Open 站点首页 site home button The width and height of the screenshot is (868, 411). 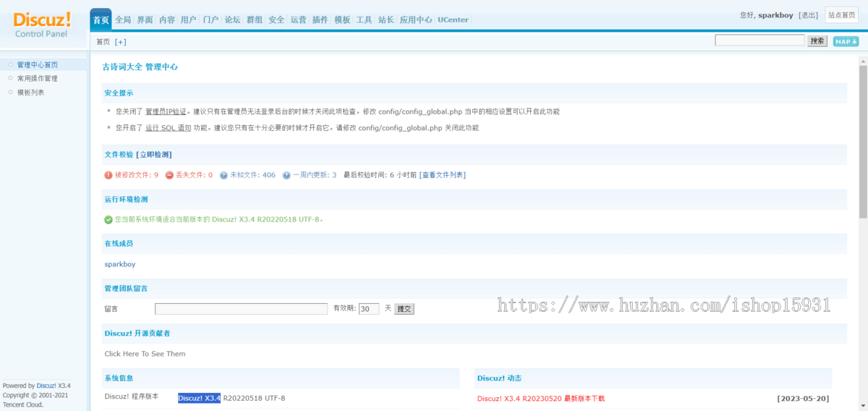[841, 15]
